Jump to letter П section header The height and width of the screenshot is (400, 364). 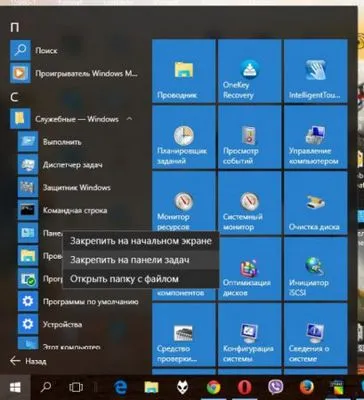point(14,27)
